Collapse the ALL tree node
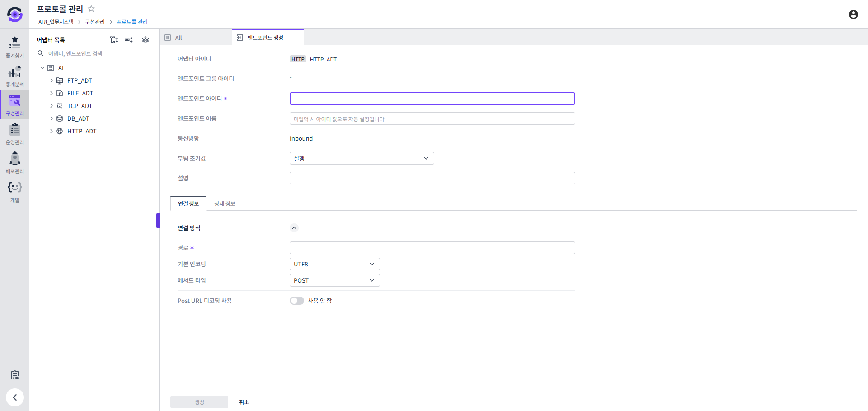The width and height of the screenshot is (868, 411). (x=42, y=68)
